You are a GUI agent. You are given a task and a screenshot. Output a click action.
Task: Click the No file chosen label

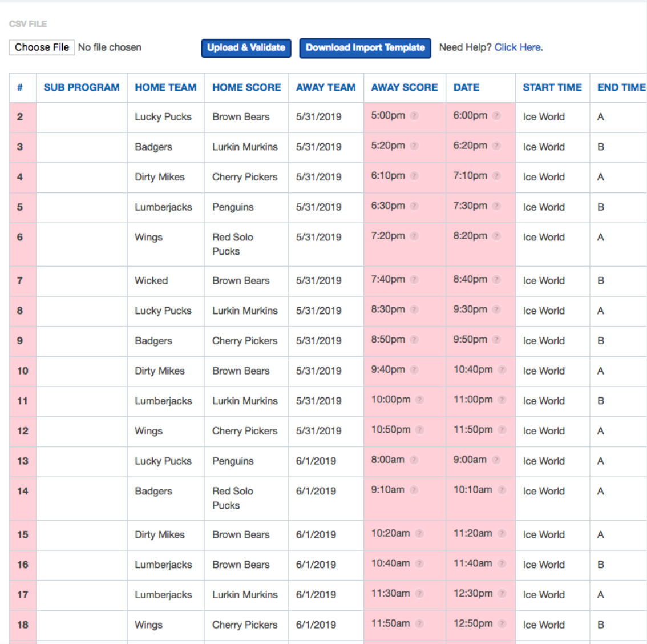pos(110,47)
